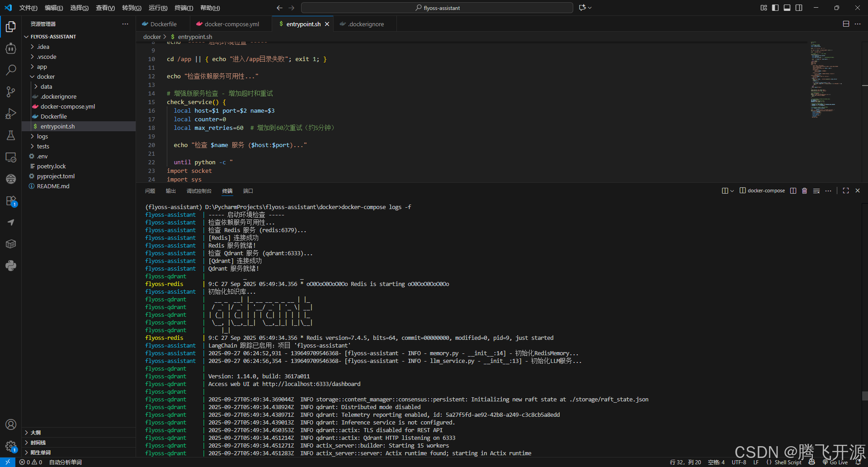
Task: Go back in navigation history
Action: 279,8
